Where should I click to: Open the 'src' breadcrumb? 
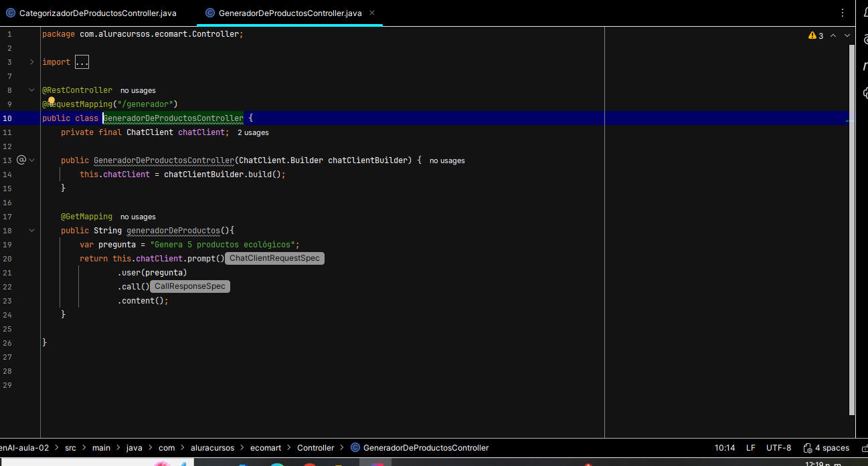(x=70, y=448)
